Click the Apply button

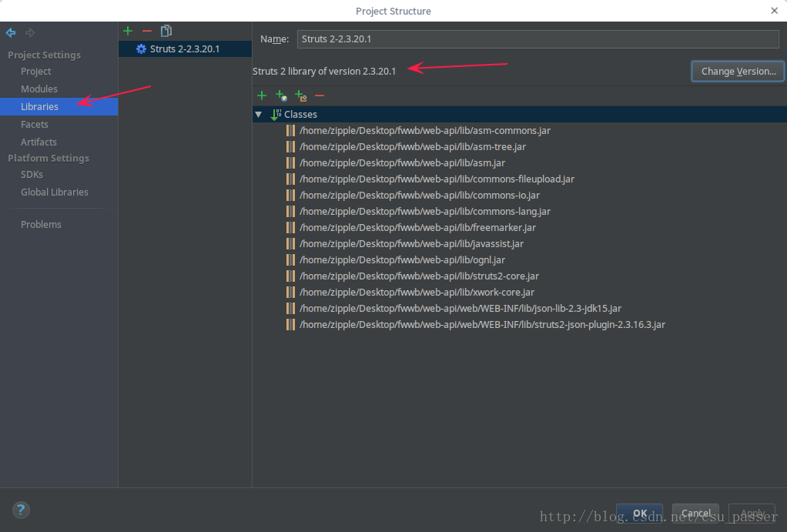tap(752, 514)
